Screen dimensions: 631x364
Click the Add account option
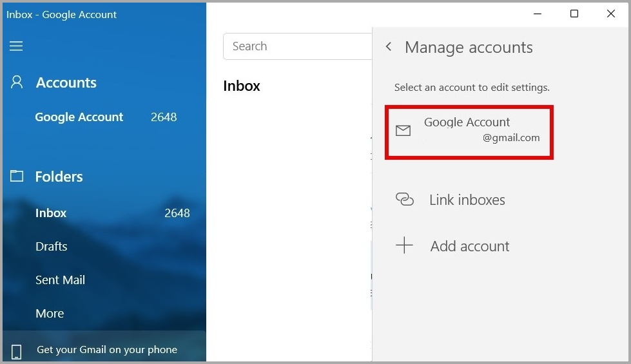pyautogui.click(x=470, y=245)
